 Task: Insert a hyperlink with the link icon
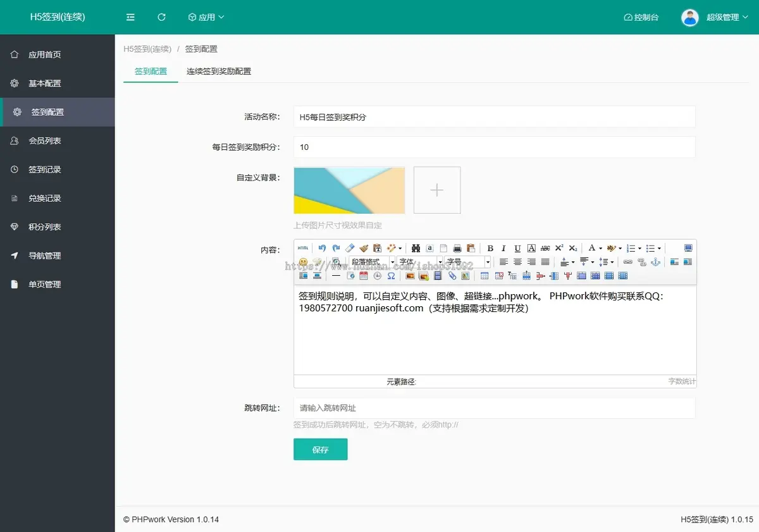point(627,262)
